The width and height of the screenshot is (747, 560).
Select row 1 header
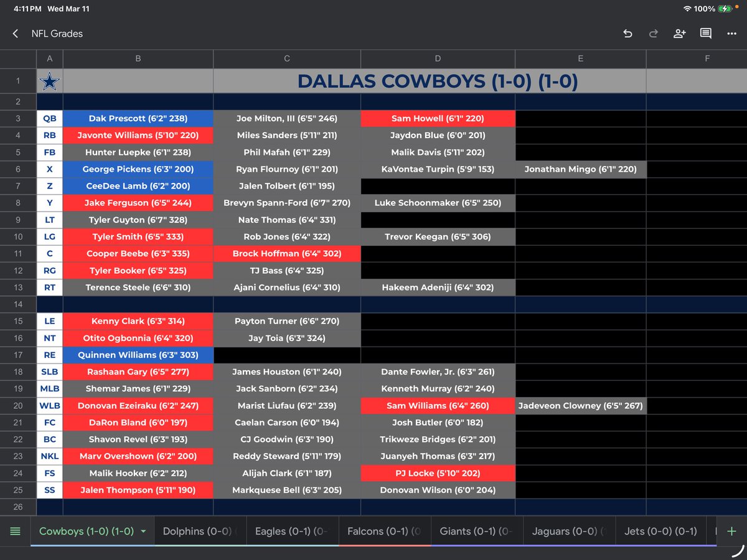[18, 81]
